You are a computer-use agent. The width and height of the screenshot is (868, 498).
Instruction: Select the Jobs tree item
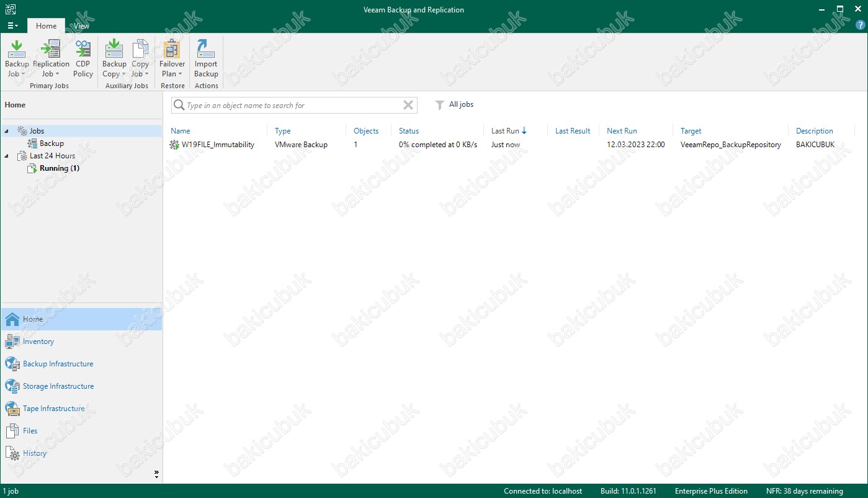tap(37, 131)
